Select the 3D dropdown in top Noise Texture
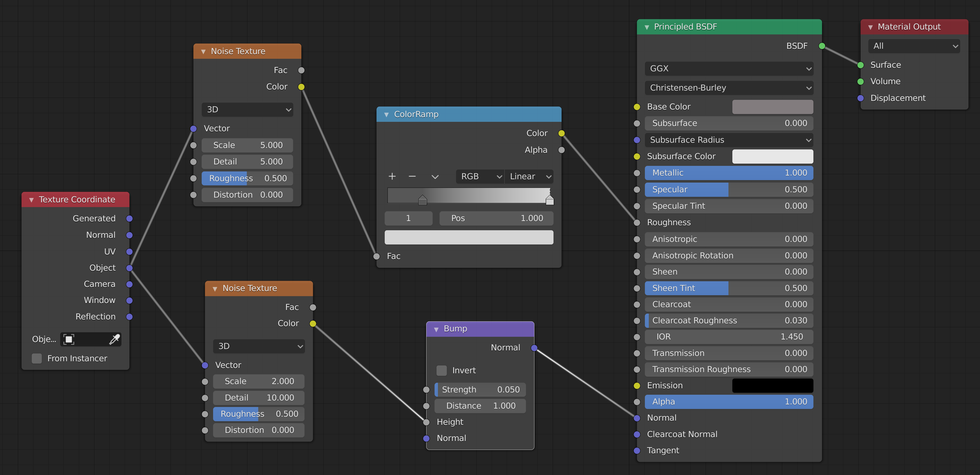 246,110
